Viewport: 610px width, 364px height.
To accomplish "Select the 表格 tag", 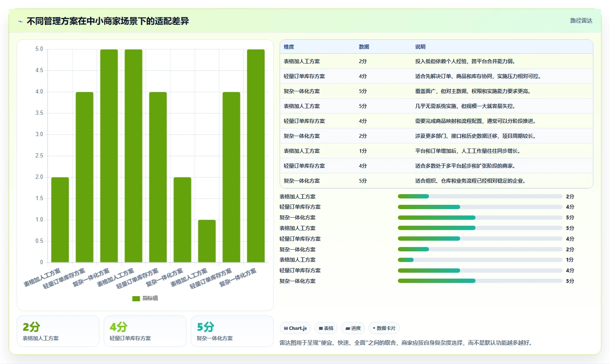I will click(326, 328).
